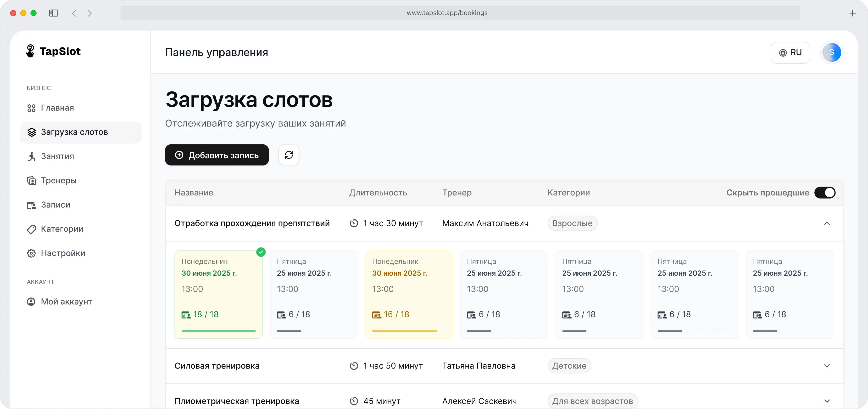Select the yellow Понедельник 30 июня slot card
Screen dimensions: 868x409
409,294
